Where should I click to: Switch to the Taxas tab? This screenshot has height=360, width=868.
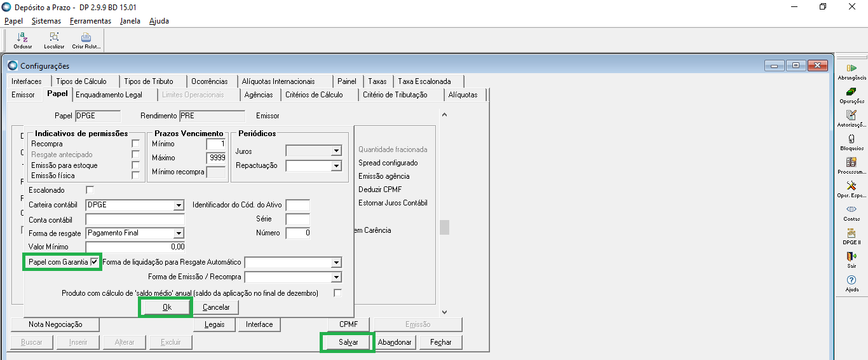point(377,81)
